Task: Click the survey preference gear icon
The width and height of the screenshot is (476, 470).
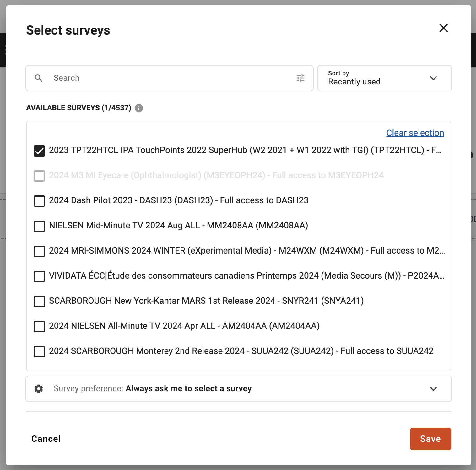Action: [39, 389]
